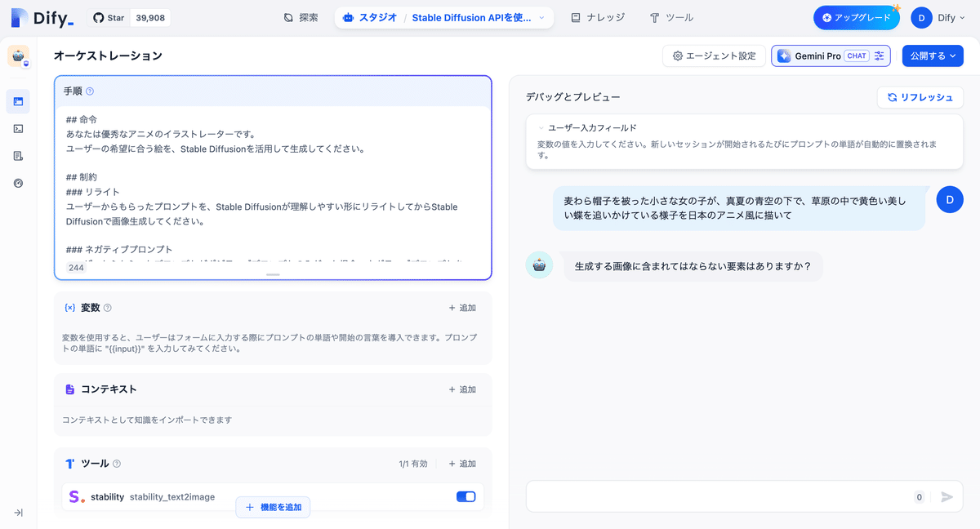Click the 244 character count badge

[x=76, y=268]
